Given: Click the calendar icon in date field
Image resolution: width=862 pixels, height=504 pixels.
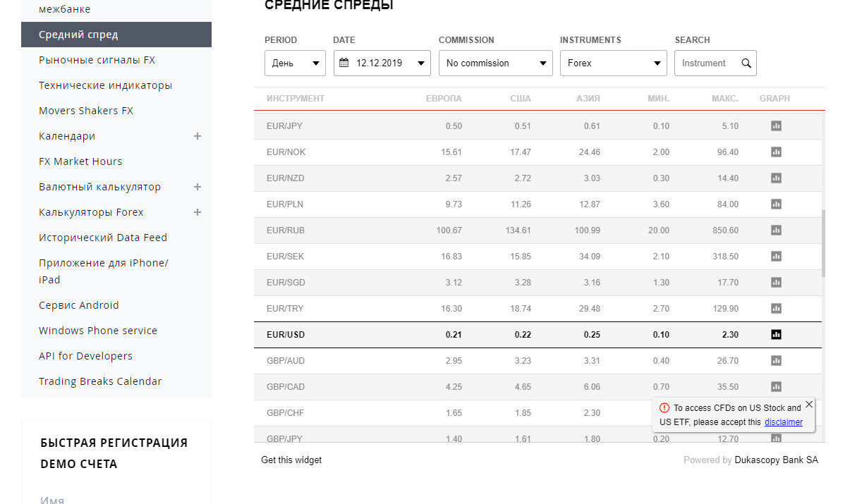Looking at the screenshot, I should (344, 63).
